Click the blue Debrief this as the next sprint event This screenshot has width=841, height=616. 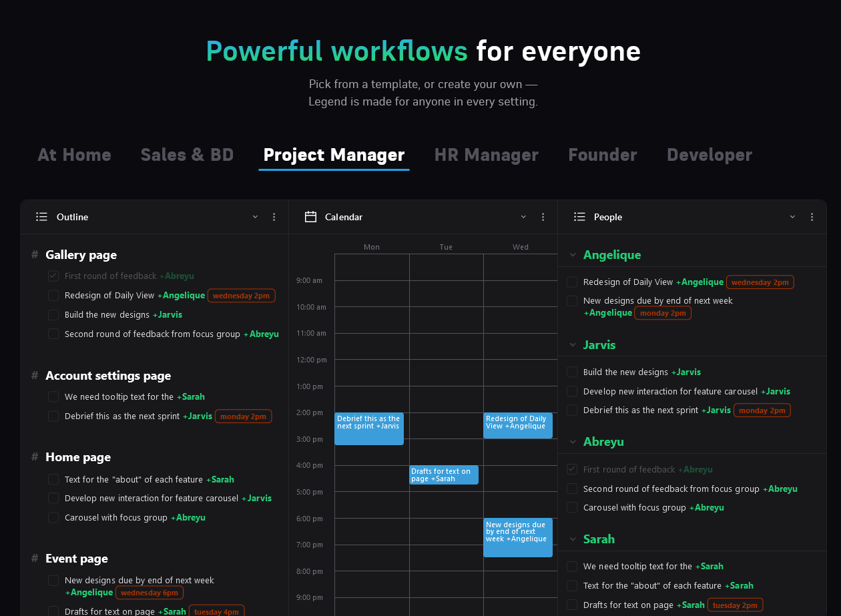(369, 428)
